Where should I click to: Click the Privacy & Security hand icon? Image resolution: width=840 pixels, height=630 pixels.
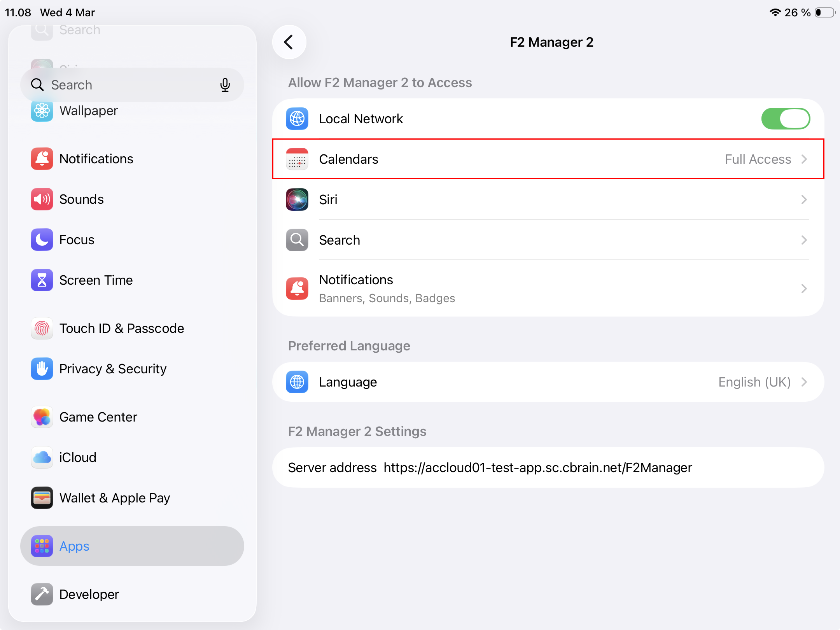(x=42, y=369)
